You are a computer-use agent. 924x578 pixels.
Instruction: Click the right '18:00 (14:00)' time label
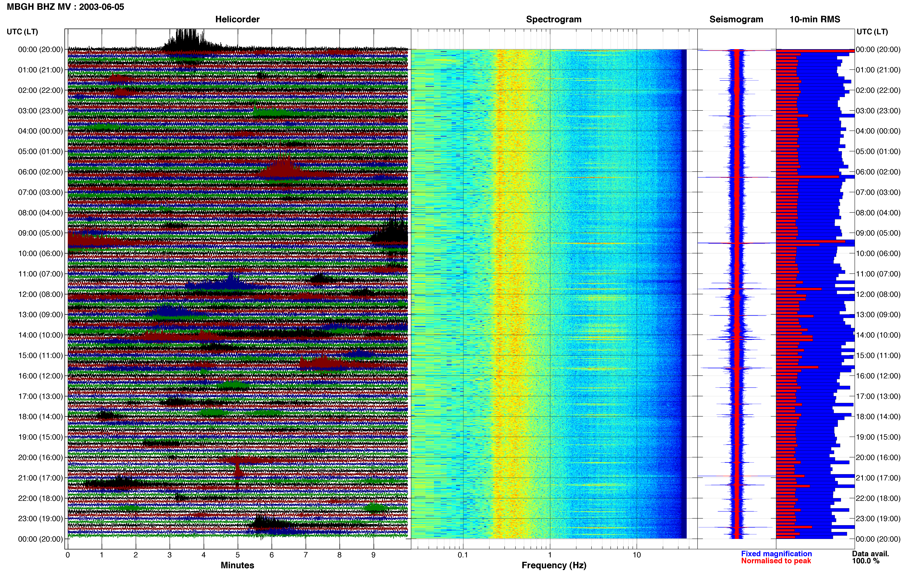pyautogui.click(x=878, y=416)
